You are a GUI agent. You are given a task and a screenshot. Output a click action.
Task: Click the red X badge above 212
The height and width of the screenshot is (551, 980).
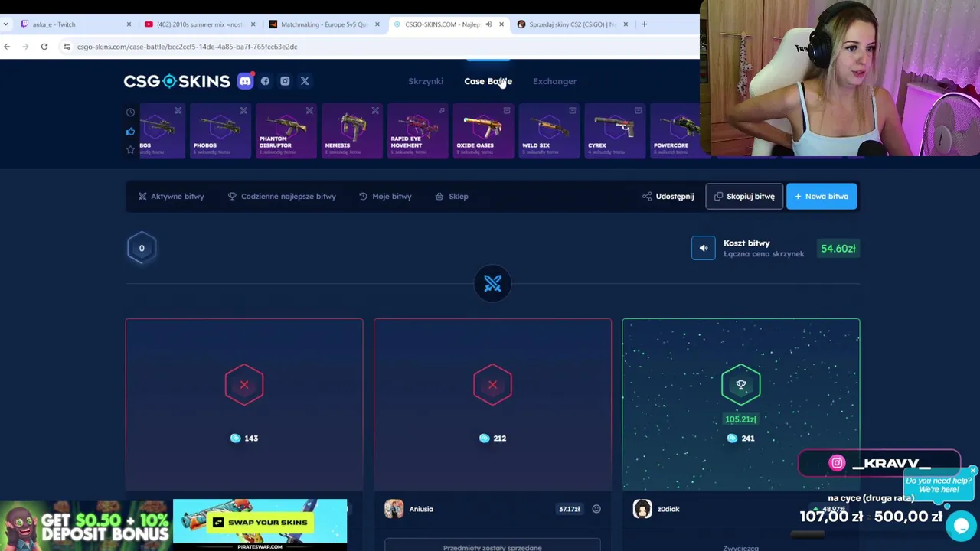(x=492, y=385)
